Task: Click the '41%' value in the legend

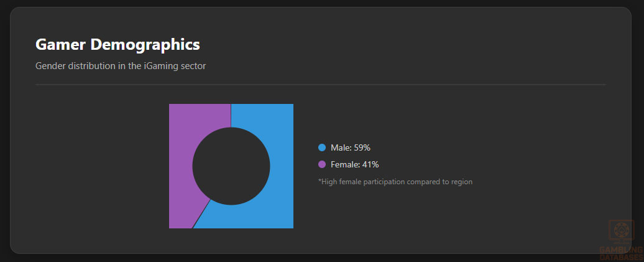Action: click(x=370, y=164)
